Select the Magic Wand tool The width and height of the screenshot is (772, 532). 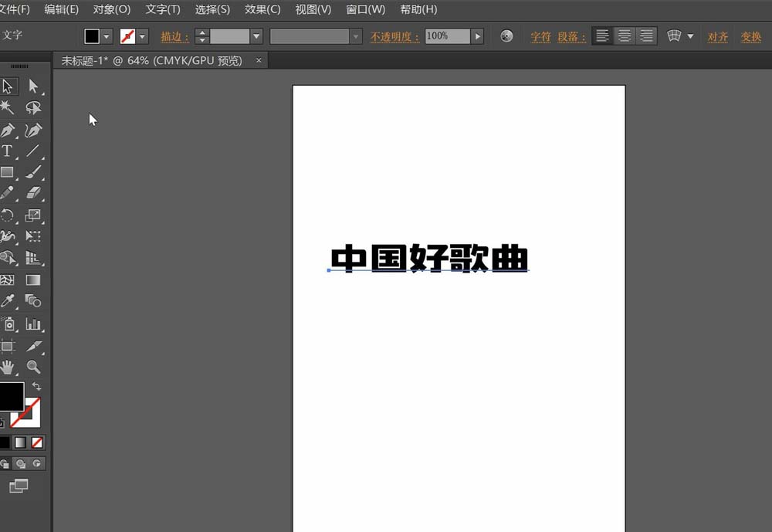[x=7, y=107]
